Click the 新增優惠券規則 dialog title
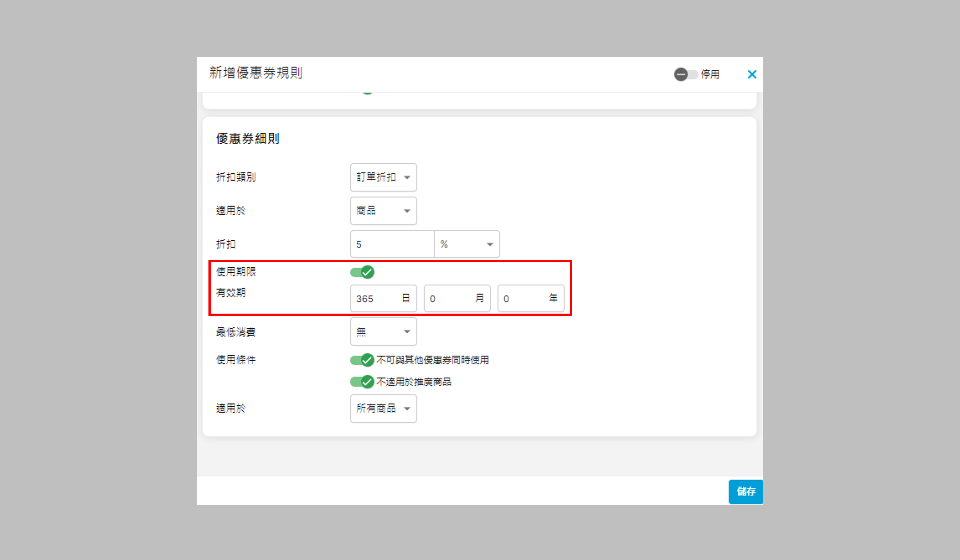Screen dimensions: 960x560 256,73
